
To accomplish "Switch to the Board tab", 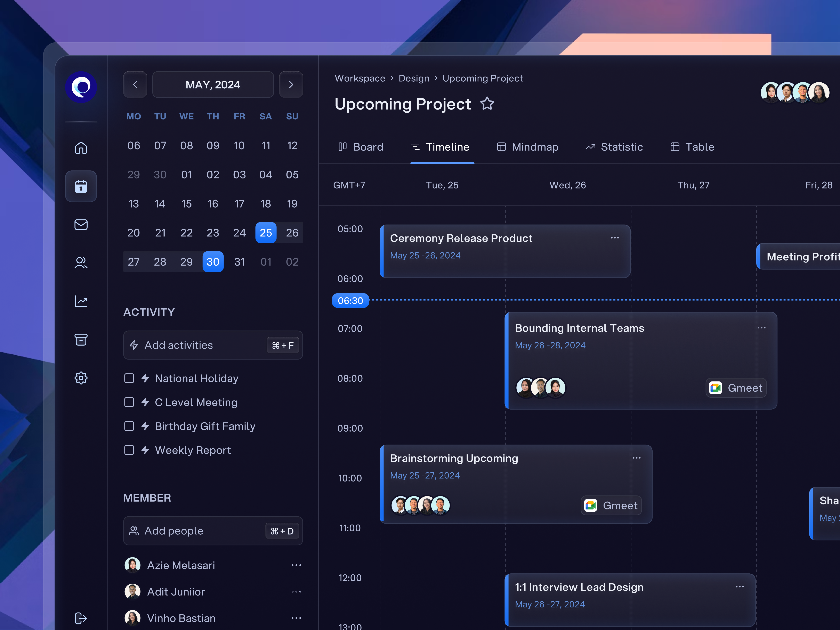I will [x=361, y=147].
